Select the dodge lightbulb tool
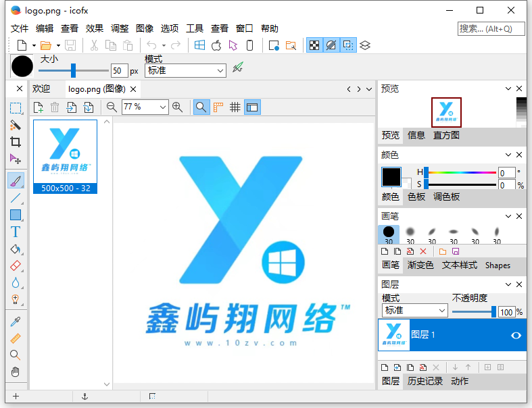This screenshot has height=408, width=532. click(x=16, y=300)
